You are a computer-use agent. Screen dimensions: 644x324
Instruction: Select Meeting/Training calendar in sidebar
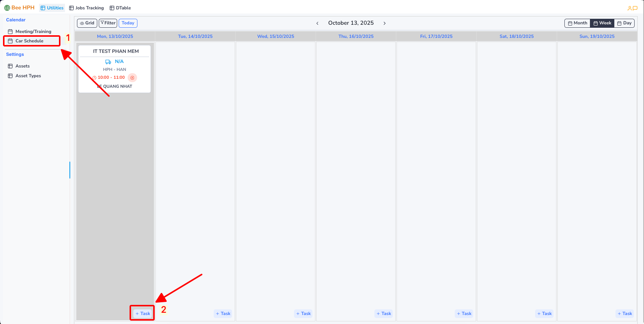tap(33, 31)
